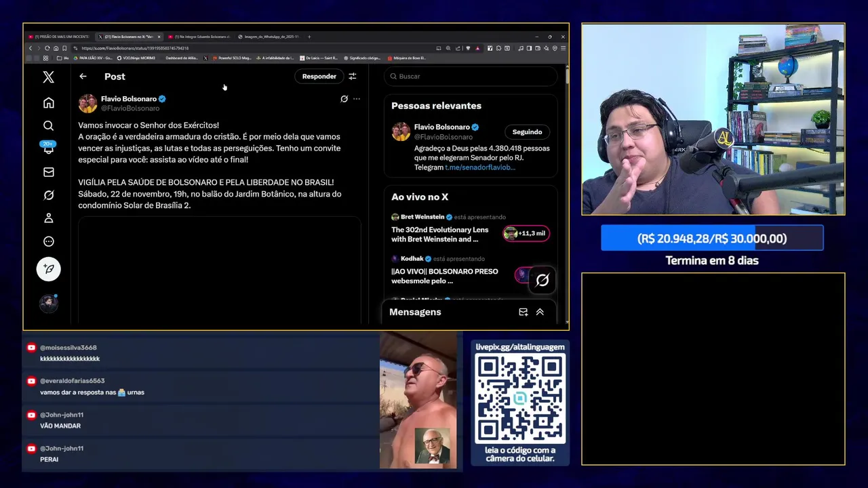This screenshot has height=488, width=868.
Task: Open Grok from the left sidebar
Action: click(x=48, y=195)
